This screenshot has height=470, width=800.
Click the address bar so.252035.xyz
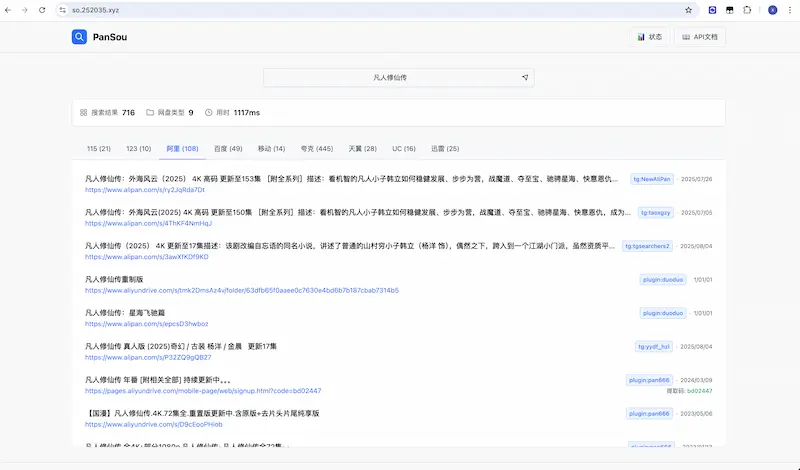coord(378,10)
